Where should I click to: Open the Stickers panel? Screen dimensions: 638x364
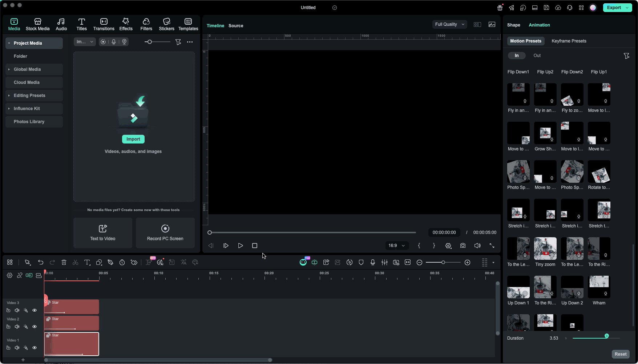coord(166,24)
